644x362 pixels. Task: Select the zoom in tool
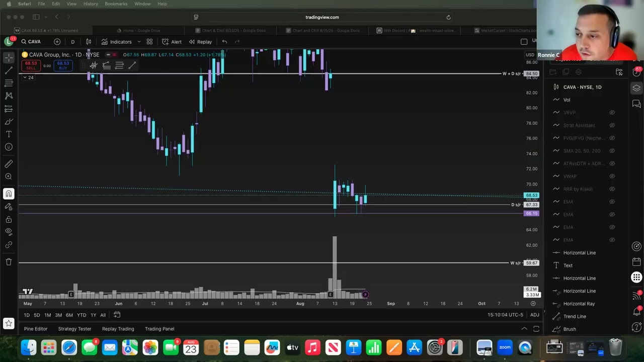tap(9, 176)
